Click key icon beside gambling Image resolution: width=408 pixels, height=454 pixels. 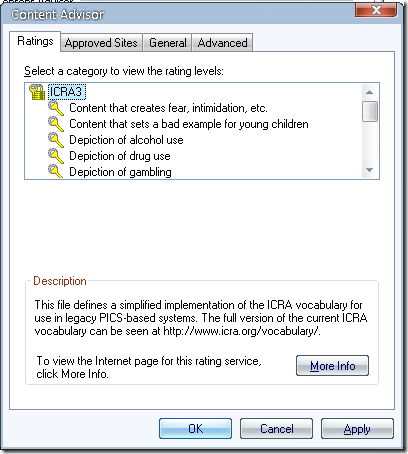click(x=56, y=172)
